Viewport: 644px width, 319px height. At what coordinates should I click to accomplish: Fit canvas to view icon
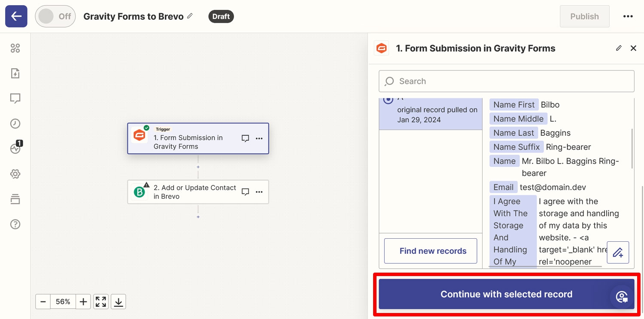tap(101, 302)
